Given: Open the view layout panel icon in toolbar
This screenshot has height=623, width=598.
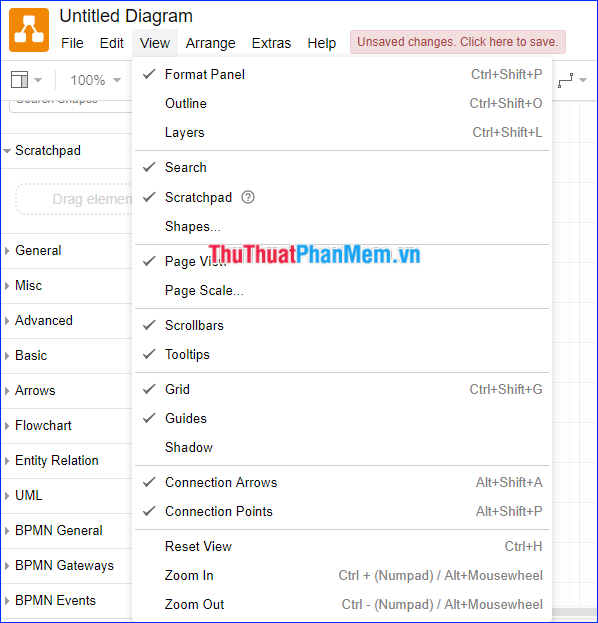Looking at the screenshot, I should (x=19, y=79).
